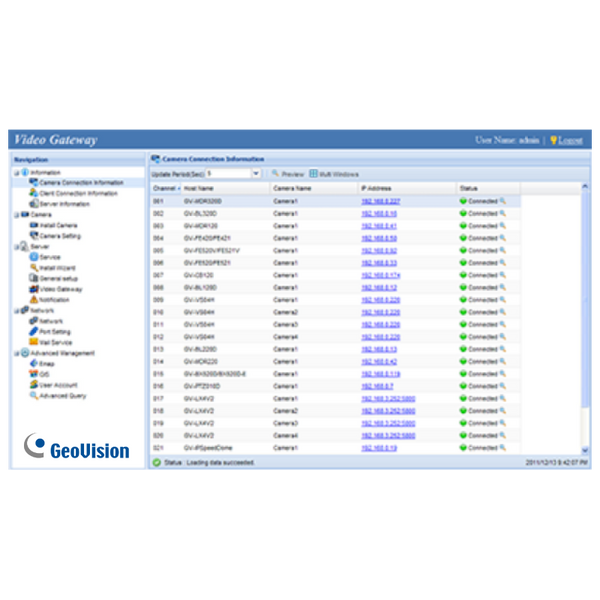The height and width of the screenshot is (600, 600).
Task: Select the Camera Setting icon
Action: [34, 235]
